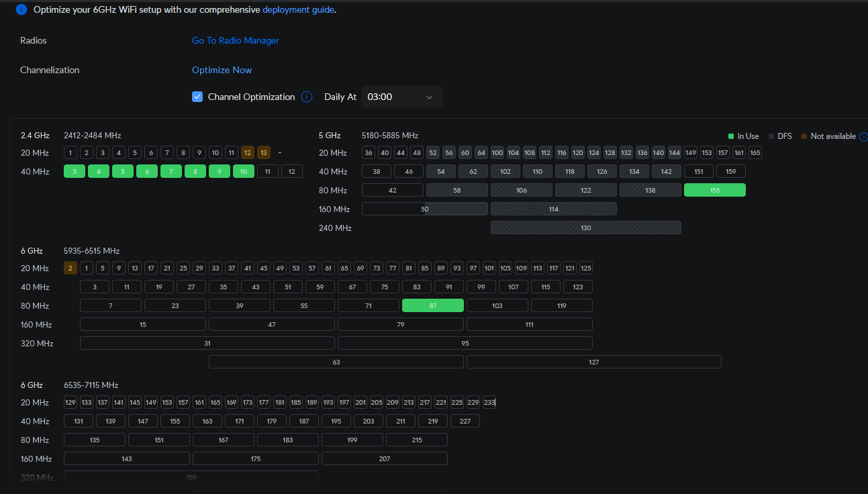Select lower 6 GHz 20 MHz channel 93
This screenshot has height=494, width=868.
(x=457, y=268)
